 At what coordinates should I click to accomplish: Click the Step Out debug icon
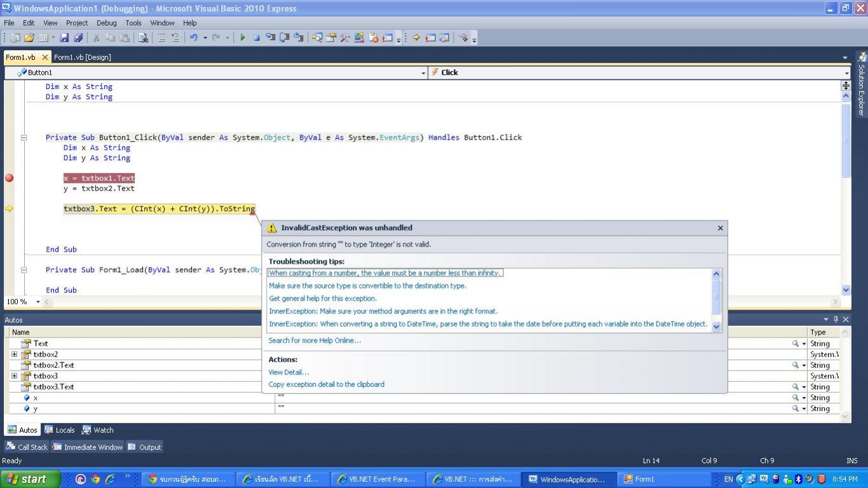click(299, 37)
